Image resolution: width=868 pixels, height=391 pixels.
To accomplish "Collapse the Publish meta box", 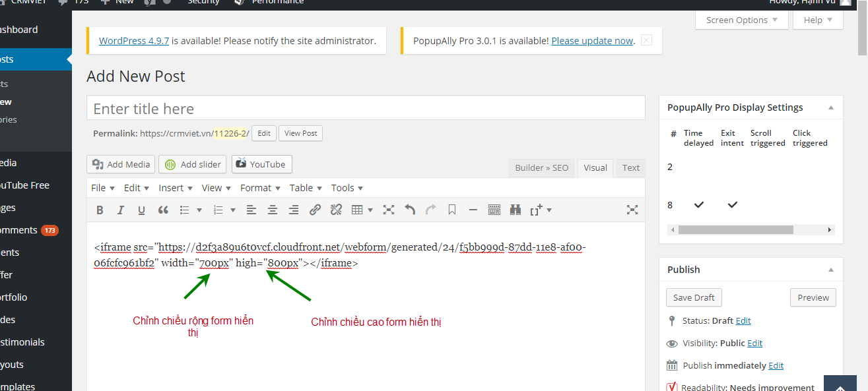I will [x=831, y=270].
